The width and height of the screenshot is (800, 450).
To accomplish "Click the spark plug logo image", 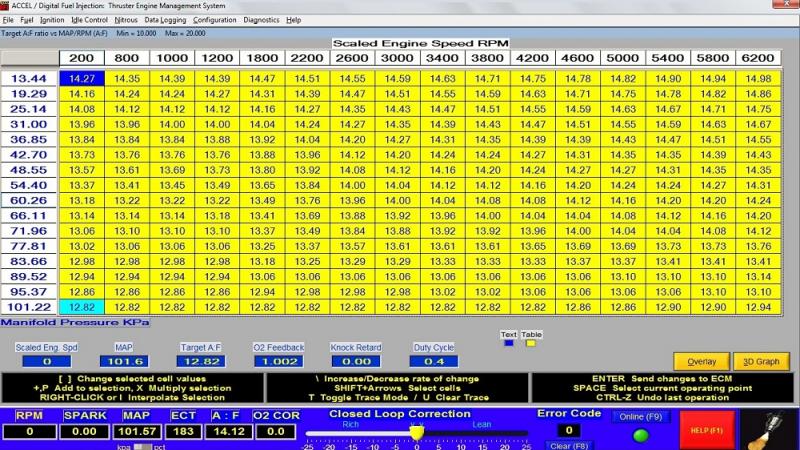I will (768, 431).
